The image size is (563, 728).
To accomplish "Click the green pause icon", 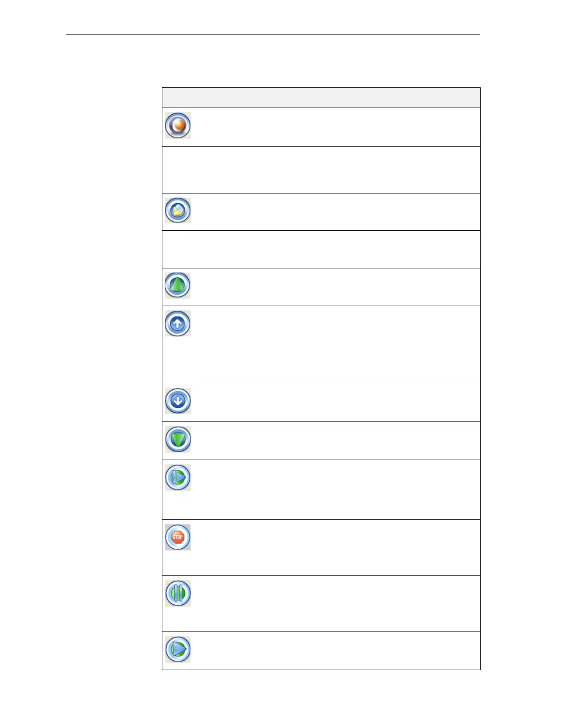I will pos(178,593).
